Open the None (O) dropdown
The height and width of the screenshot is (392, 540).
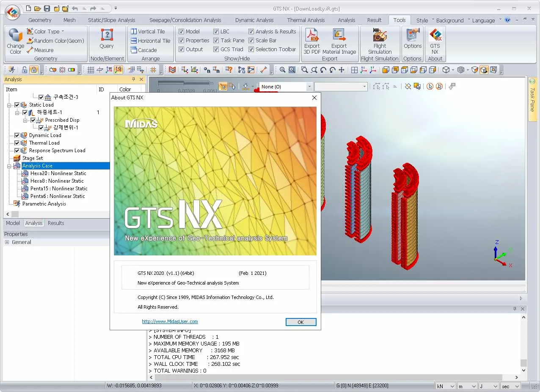286,87
